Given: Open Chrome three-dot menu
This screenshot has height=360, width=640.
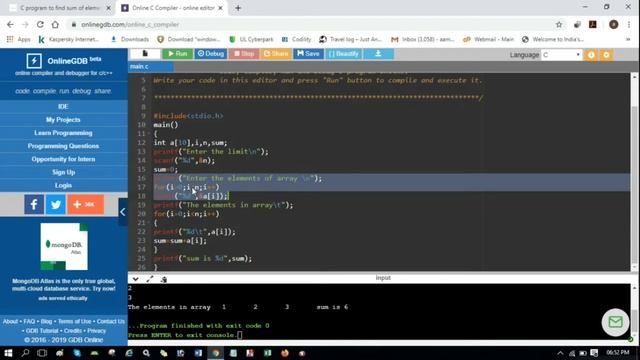Looking at the screenshot, I should [x=629, y=24].
